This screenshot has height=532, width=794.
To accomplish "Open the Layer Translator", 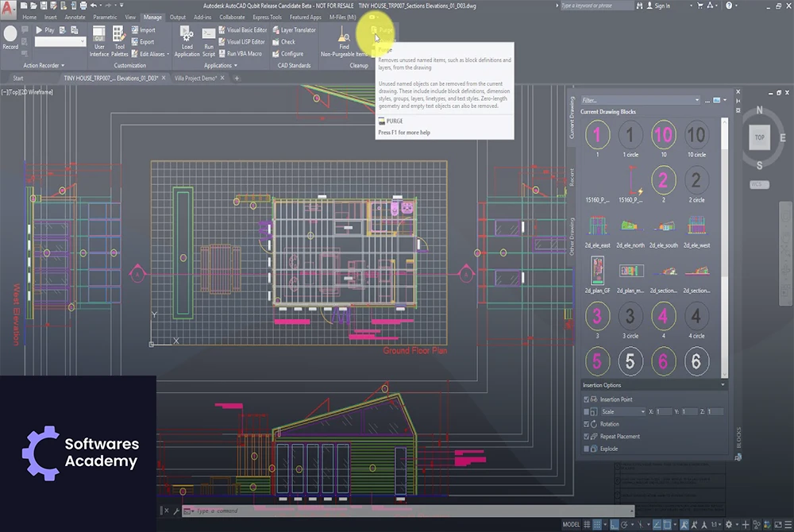I will [295, 30].
